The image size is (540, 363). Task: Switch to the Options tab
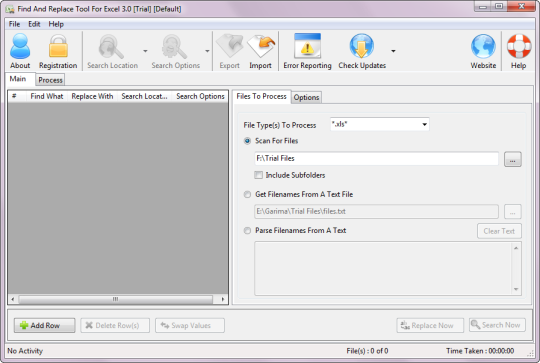pyautogui.click(x=306, y=97)
